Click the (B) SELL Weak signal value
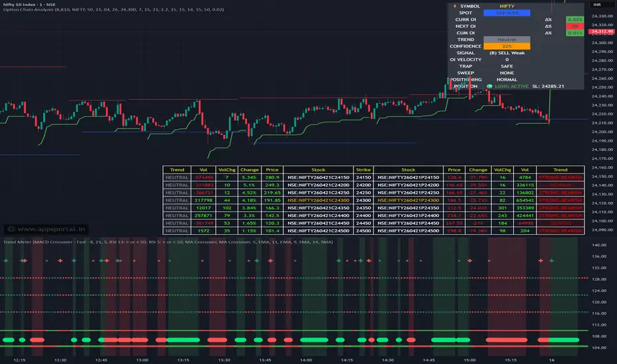This screenshot has height=364, width=617. pyautogui.click(x=507, y=53)
